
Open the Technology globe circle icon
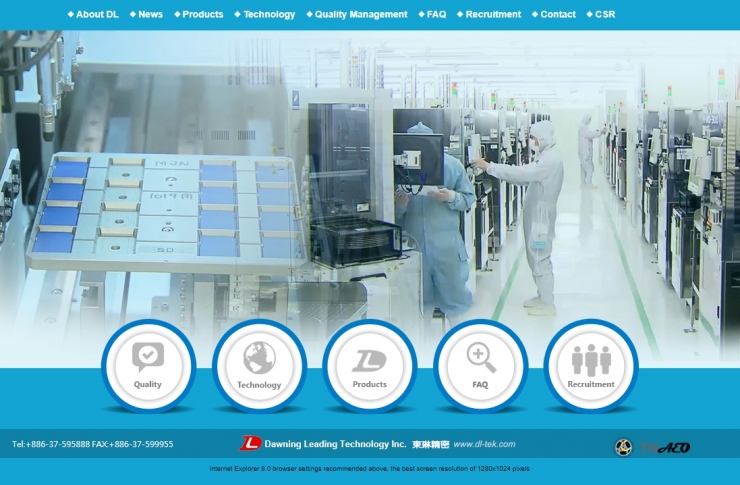259,366
